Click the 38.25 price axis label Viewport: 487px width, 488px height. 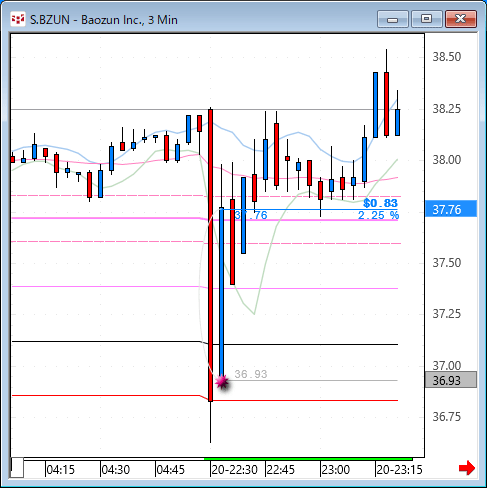point(447,109)
